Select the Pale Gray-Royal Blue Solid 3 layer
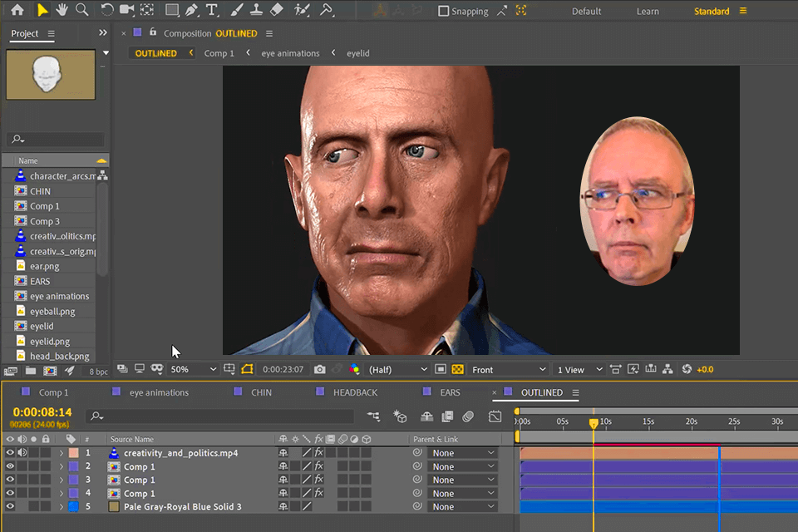 pos(181,506)
